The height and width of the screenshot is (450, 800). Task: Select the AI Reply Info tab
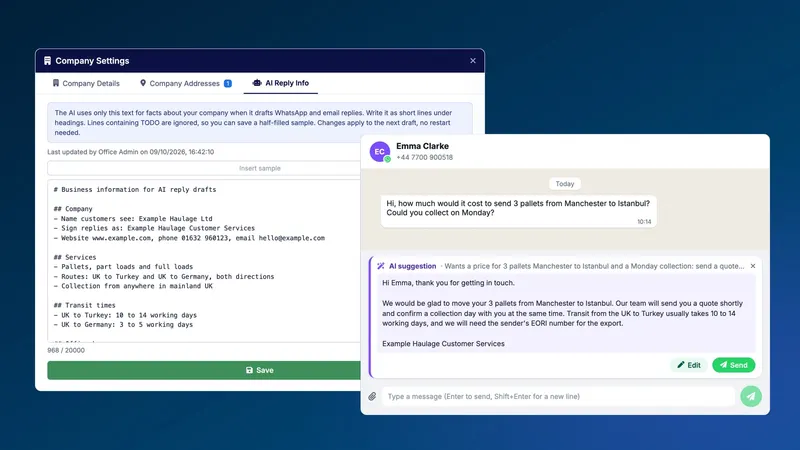pyautogui.click(x=281, y=83)
